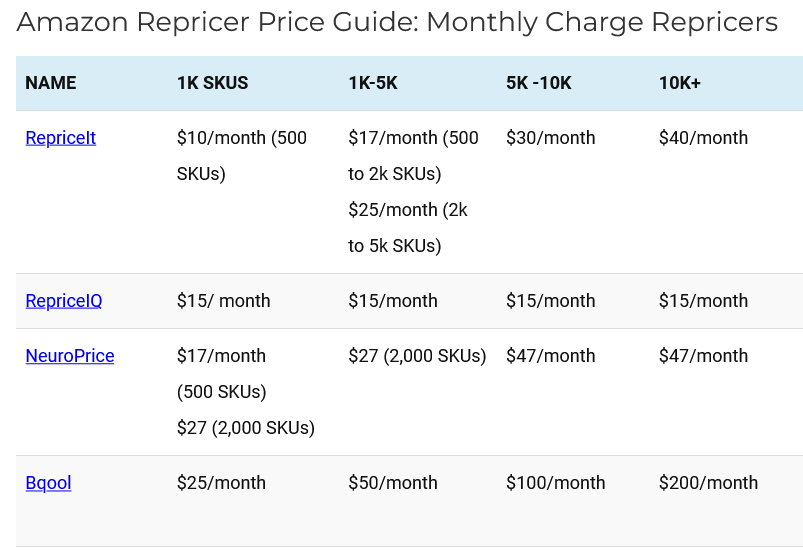Screen dimensions: 803x553
Task: Click NeuroPrice's $47/month 5K-10K cell
Action: tap(551, 356)
